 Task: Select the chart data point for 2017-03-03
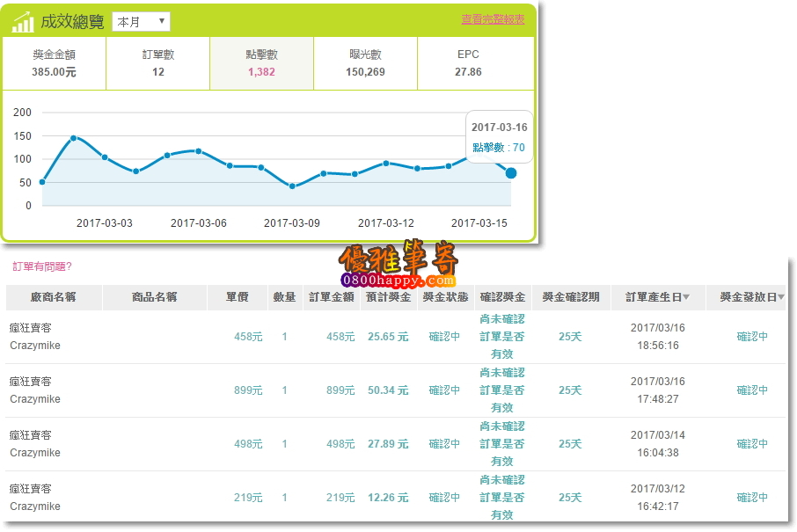click(105, 157)
